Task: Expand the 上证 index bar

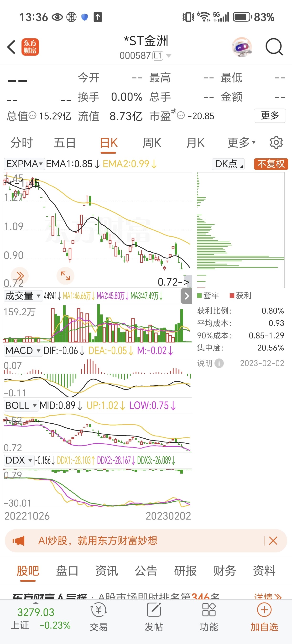Action: coord(36,603)
